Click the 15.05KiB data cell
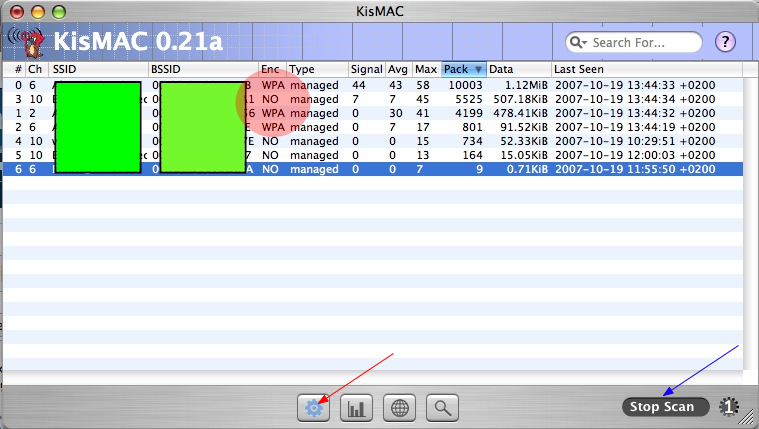 coord(524,155)
